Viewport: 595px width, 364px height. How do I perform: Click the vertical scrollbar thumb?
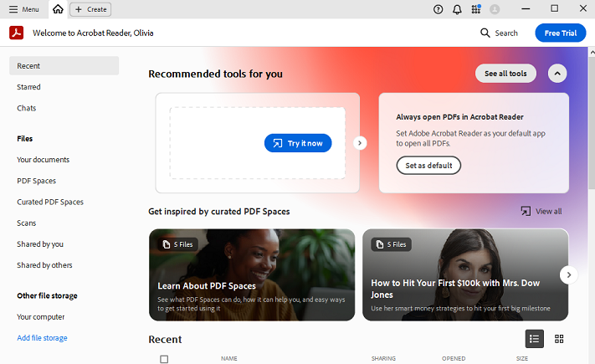click(x=592, y=123)
